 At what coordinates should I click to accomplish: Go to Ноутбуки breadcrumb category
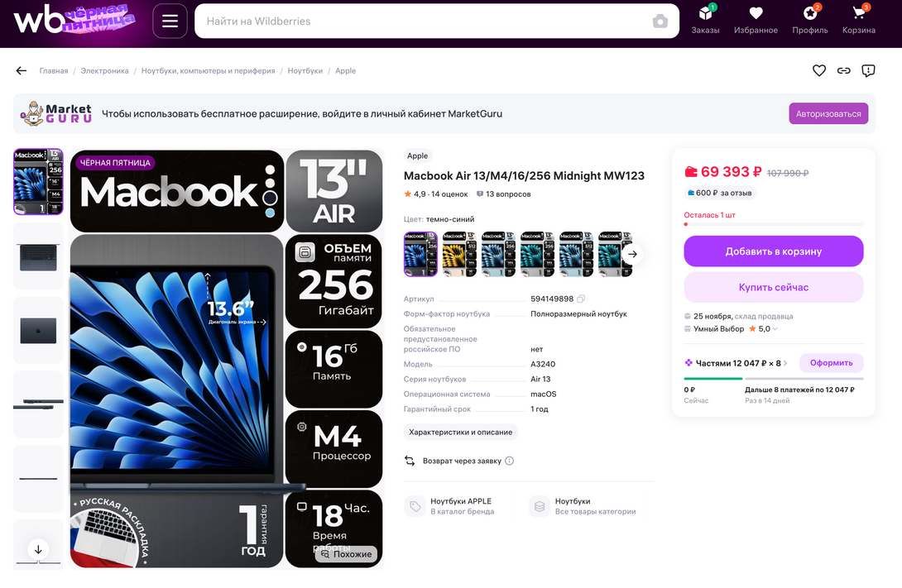(x=305, y=71)
